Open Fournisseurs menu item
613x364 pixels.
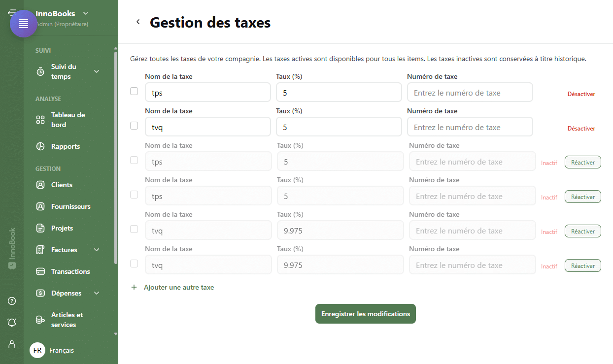[x=68, y=206]
